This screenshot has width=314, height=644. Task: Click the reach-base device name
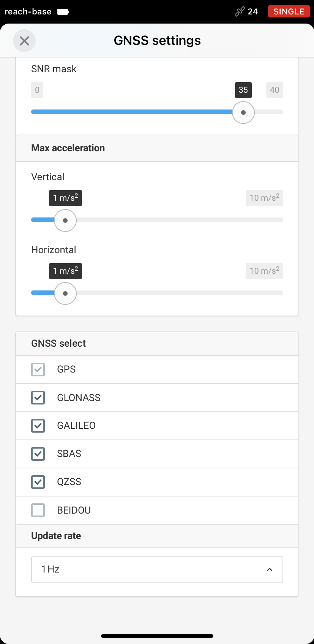[x=28, y=12]
